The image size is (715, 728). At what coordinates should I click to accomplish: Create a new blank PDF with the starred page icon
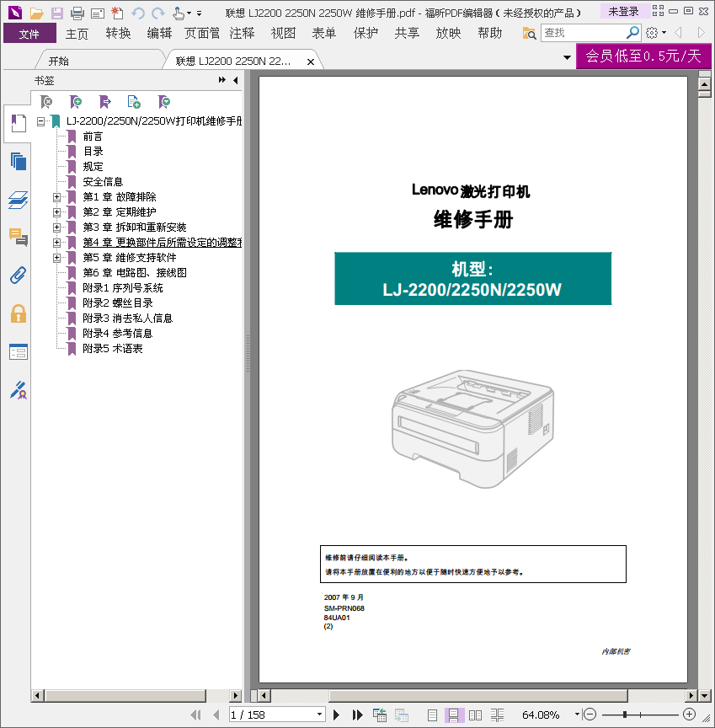[x=117, y=13]
